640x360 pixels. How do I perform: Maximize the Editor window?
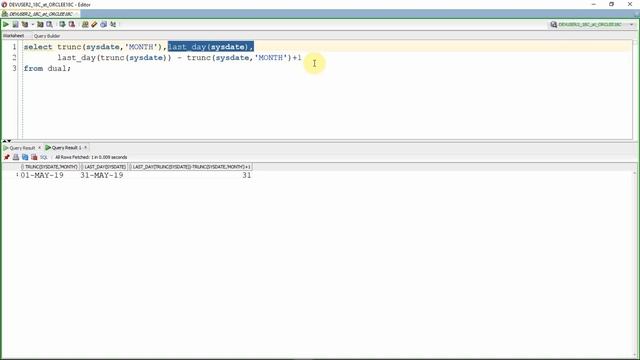[x=611, y=4]
